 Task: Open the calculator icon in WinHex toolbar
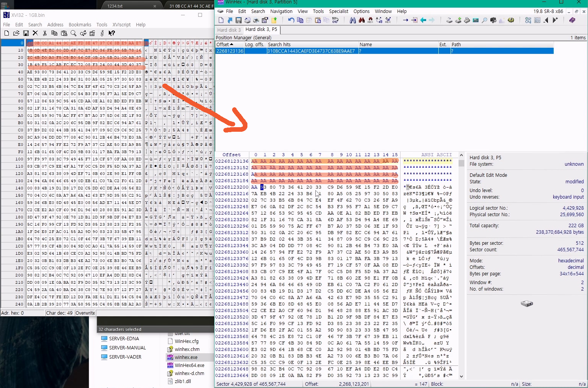475,20
